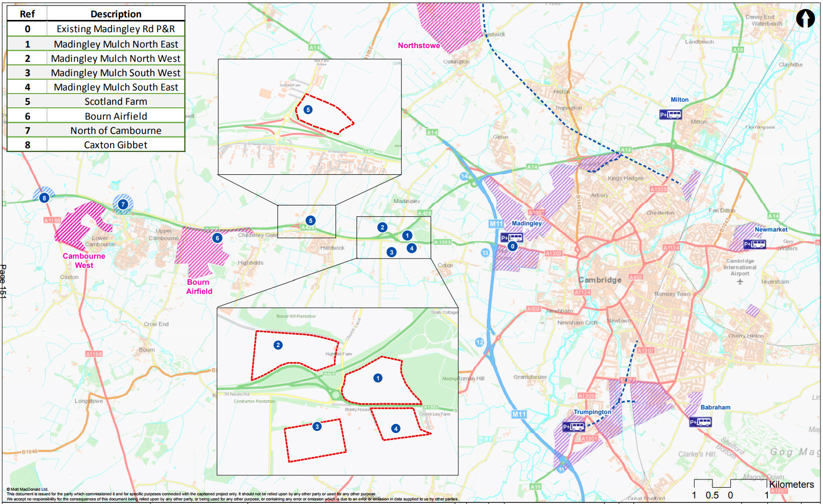
Task: Click the north arrow compass icon
Action: pos(805,19)
